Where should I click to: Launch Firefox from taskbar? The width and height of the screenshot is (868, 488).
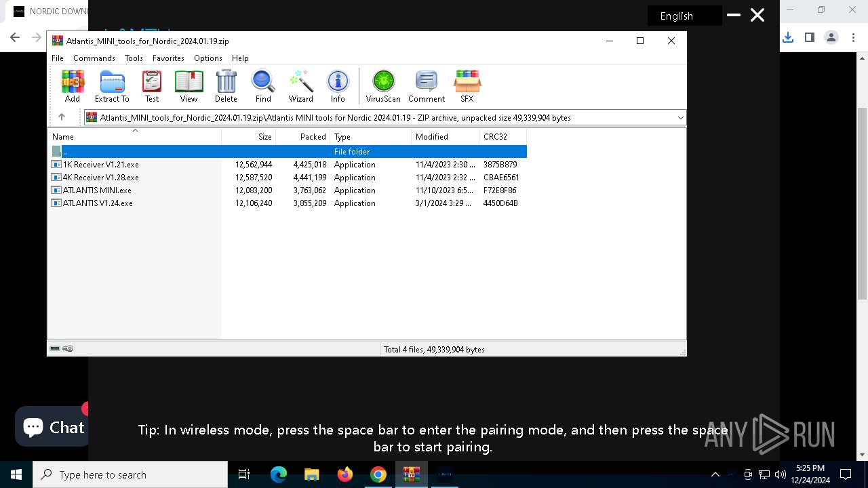point(345,474)
